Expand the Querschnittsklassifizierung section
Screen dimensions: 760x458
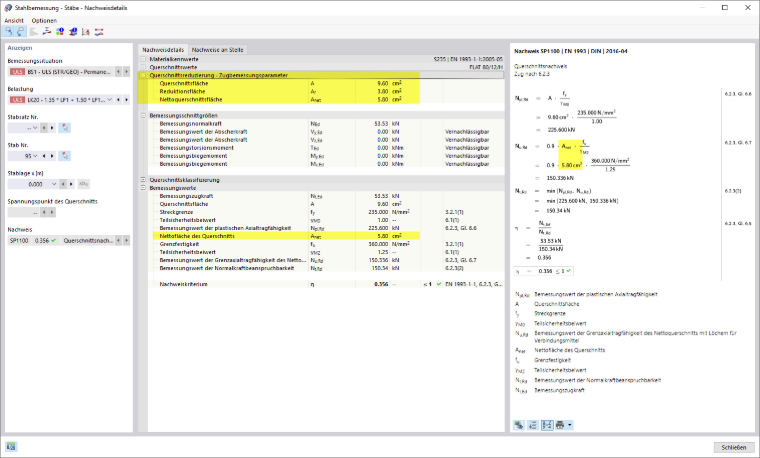point(143,180)
